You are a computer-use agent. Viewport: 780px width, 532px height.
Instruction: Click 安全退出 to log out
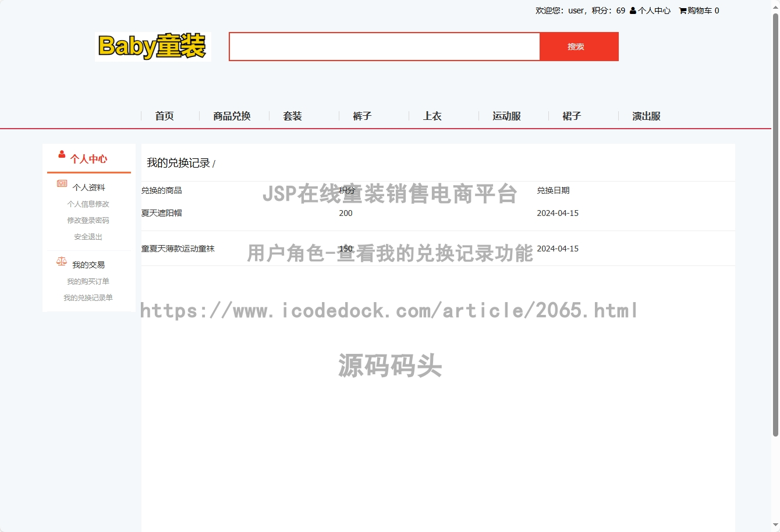click(88, 236)
